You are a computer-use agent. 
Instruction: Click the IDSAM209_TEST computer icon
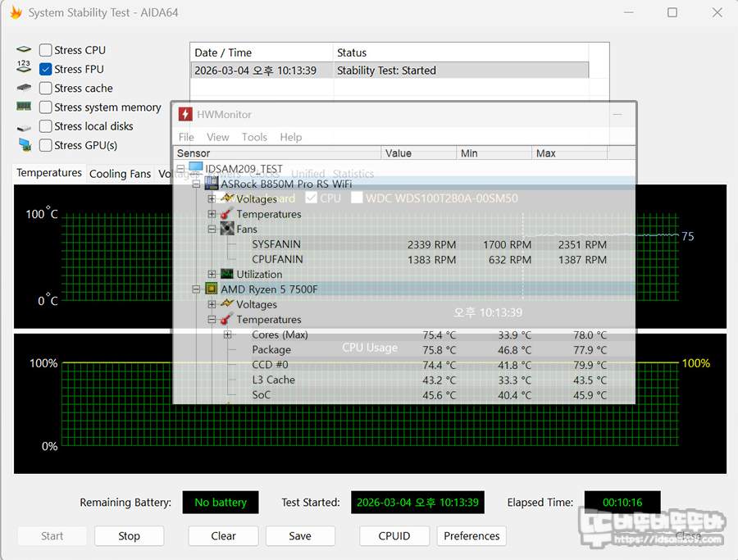click(195, 168)
